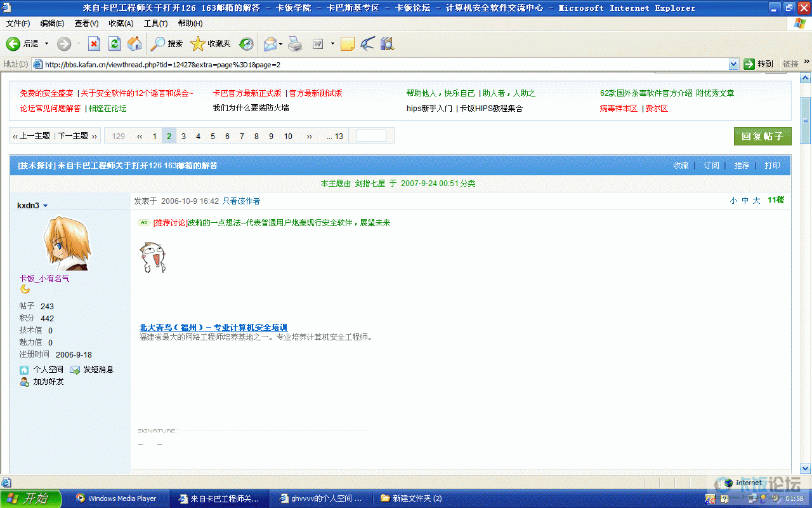Set font size to 大
812x508 pixels.
756,200
